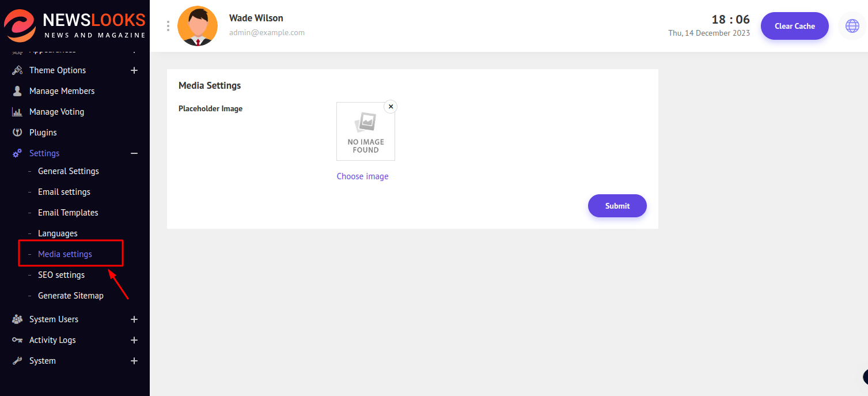Click the Theme Options paintbrush icon
Viewport: 868px width, 396px height.
[x=17, y=70]
